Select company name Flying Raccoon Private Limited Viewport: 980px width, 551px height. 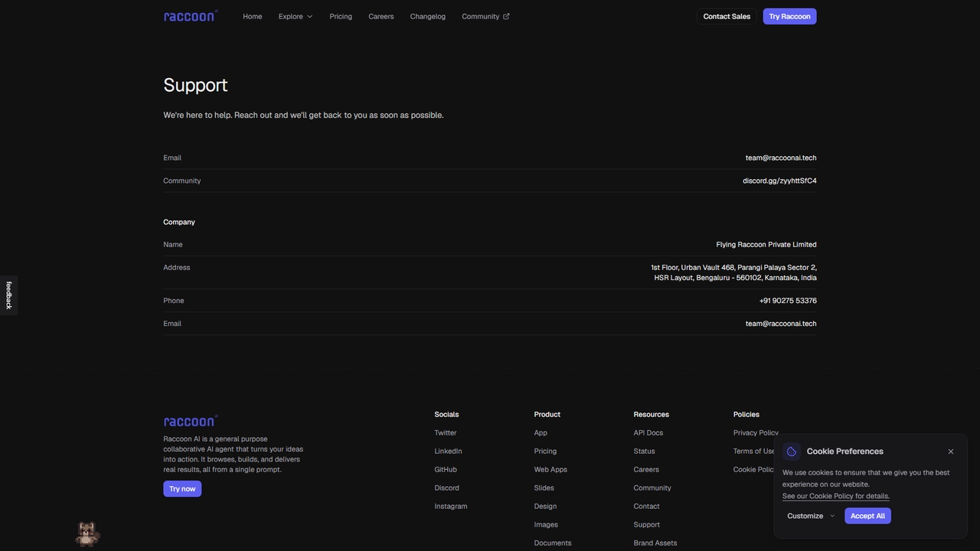coord(766,244)
